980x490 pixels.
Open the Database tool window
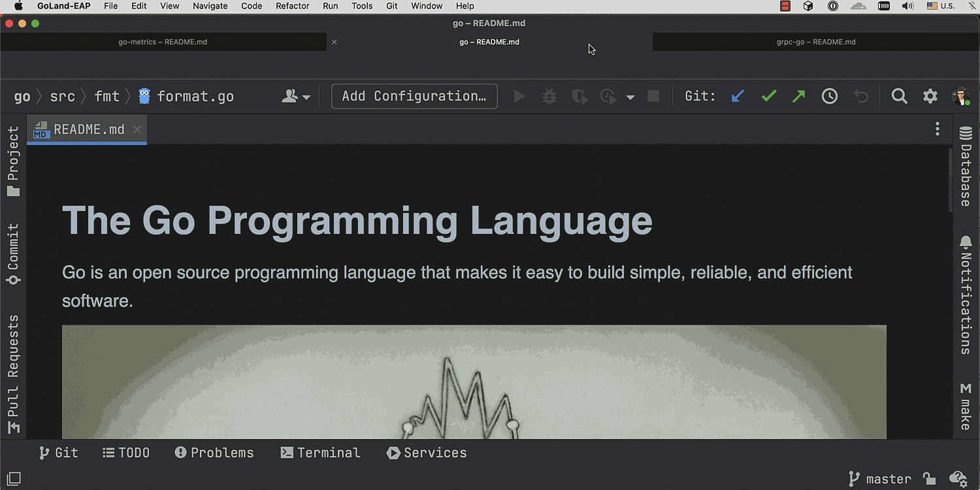pyautogui.click(x=966, y=167)
